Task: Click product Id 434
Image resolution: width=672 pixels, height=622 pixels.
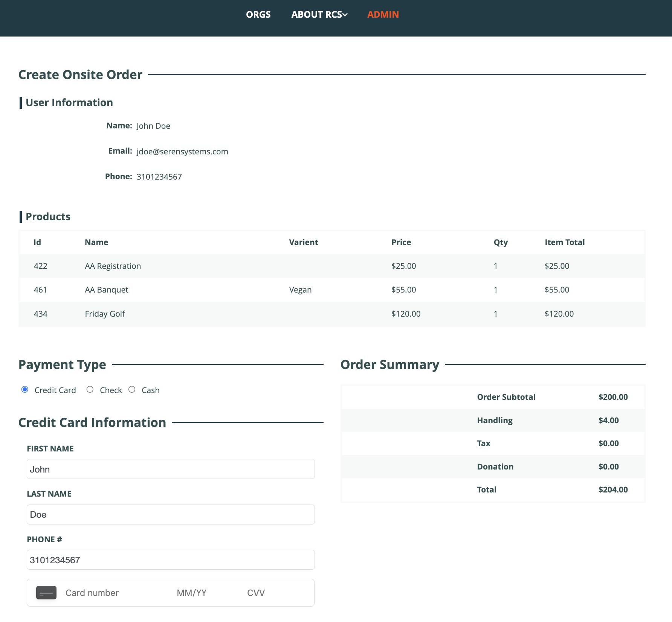Action: (x=40, y=314)
